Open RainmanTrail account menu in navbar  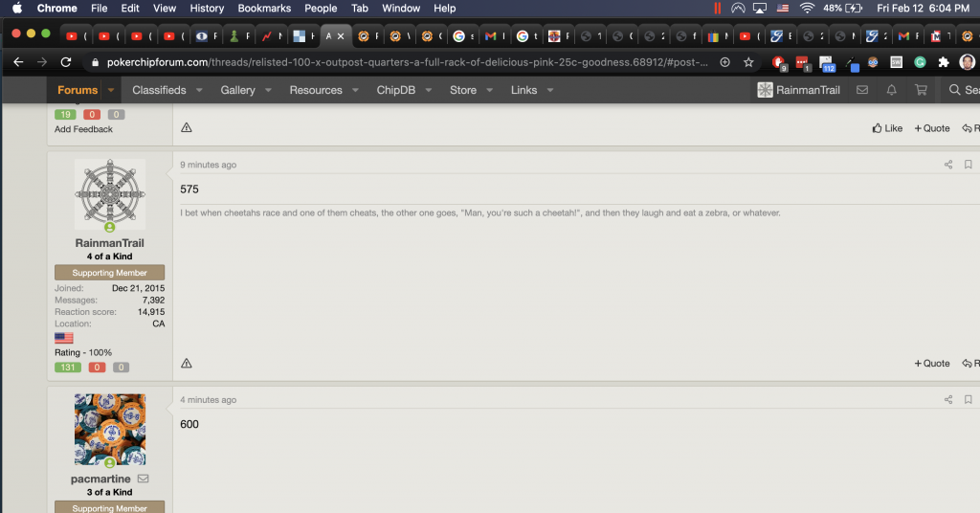click(799, 90)
